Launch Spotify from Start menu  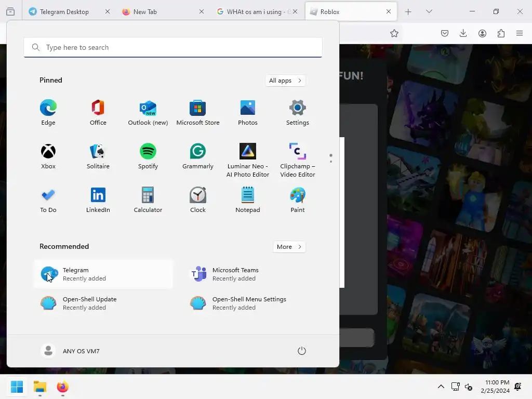tap(148, 156)
